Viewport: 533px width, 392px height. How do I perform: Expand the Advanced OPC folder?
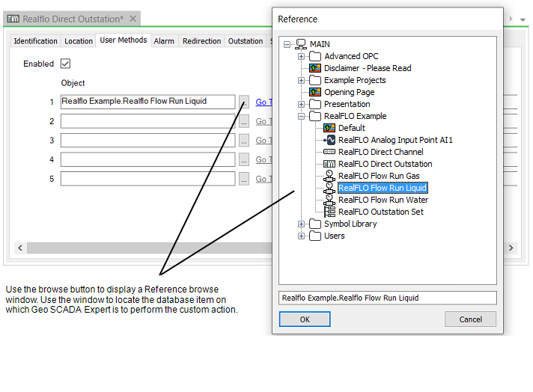[301, 56]
